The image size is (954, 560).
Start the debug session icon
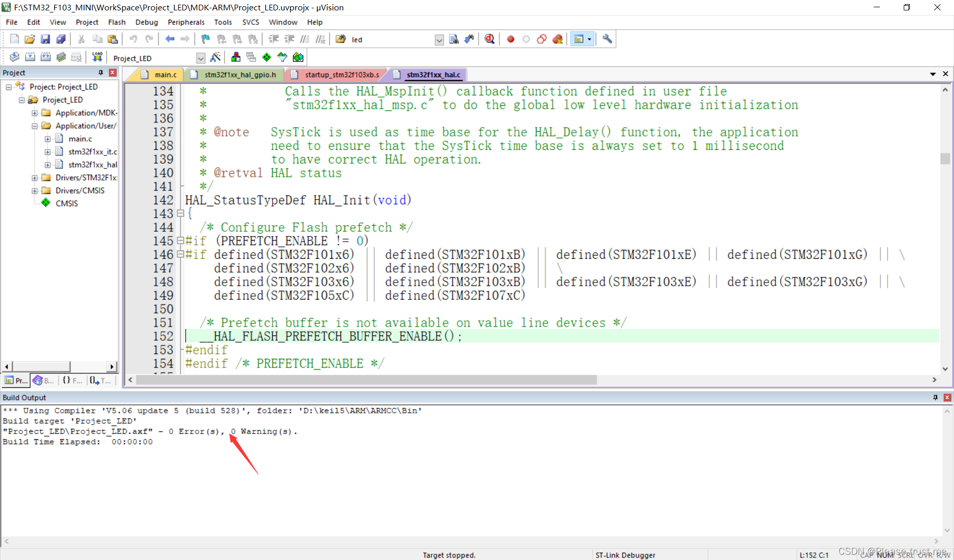pyautogui.click(x=489, y=39)
